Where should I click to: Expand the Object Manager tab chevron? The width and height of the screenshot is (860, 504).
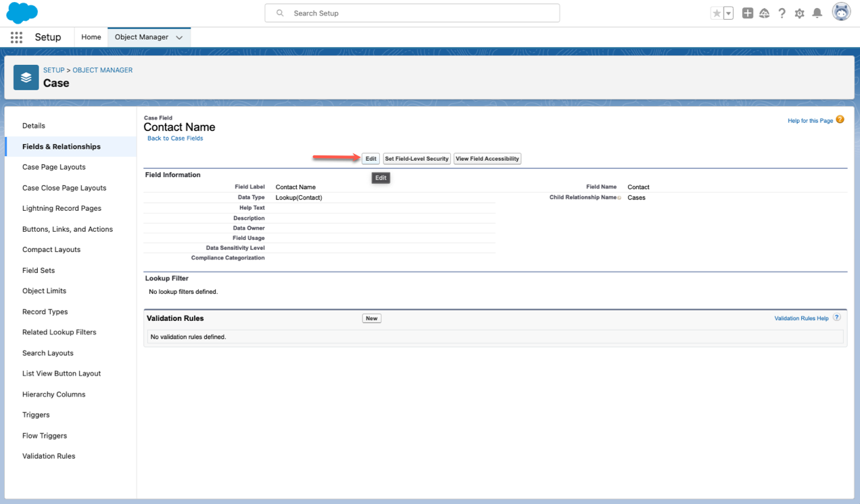click(x=179, y=38)
